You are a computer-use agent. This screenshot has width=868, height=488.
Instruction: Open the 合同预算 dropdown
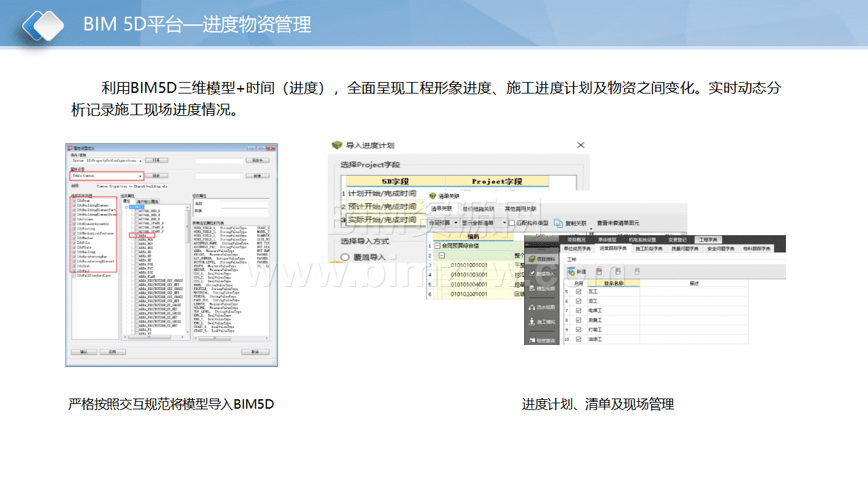[443, 223]
